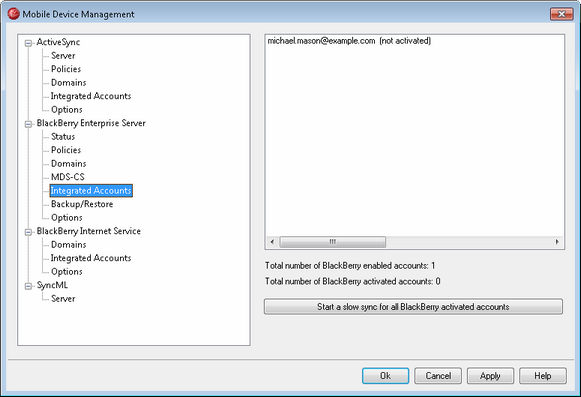Viewport: 581px width, 397px height.
Task: Confirm with the Ok button
Action: click(x=385, y=376)
